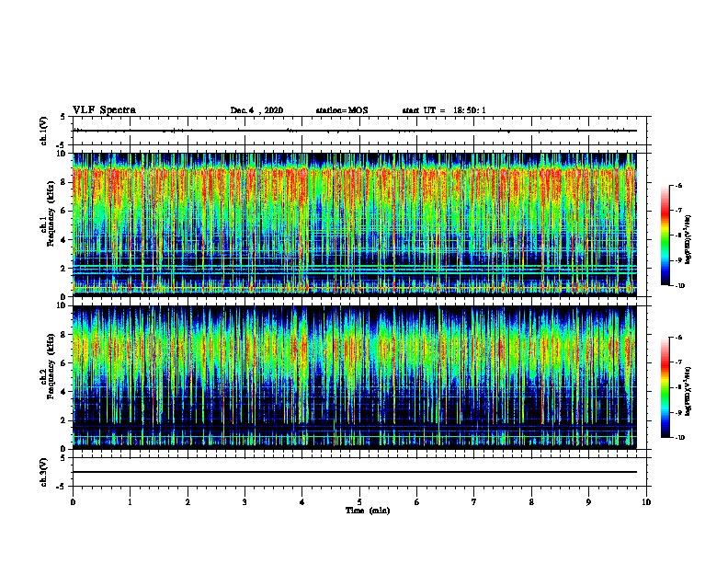
Task: Click the ch.3(V) waveform axis label
Action: click(x=44, y=472)
